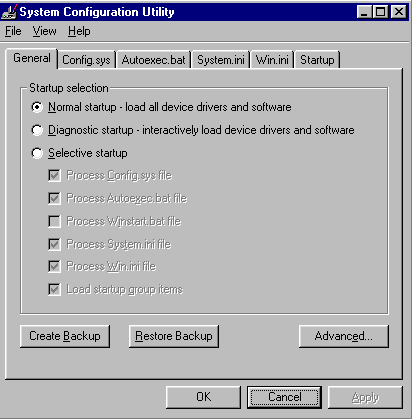The image size is (412, 419).
Task: Open the View menu
Action: (x=44, y=31)
